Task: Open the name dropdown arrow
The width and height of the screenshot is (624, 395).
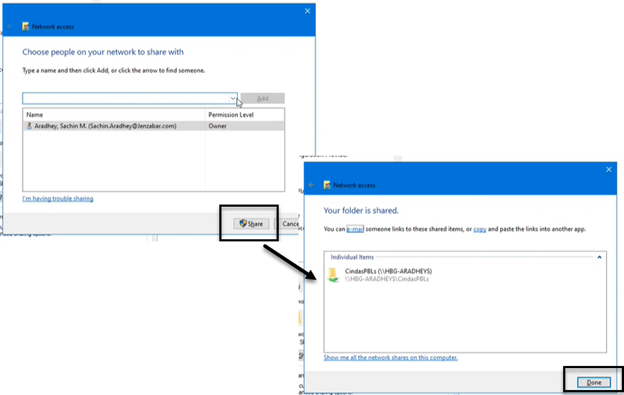Action: coord(233,98)
